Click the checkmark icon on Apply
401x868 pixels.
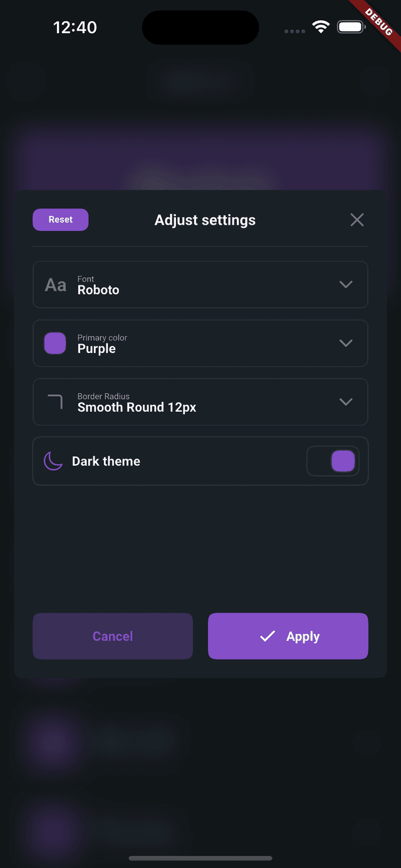(x=268, y=636)
